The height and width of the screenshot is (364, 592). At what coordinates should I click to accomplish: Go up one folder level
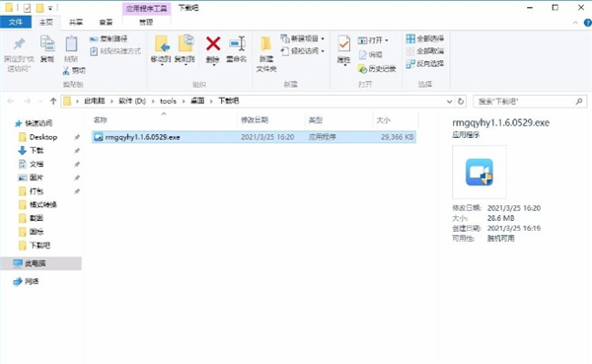coord(53,102)
